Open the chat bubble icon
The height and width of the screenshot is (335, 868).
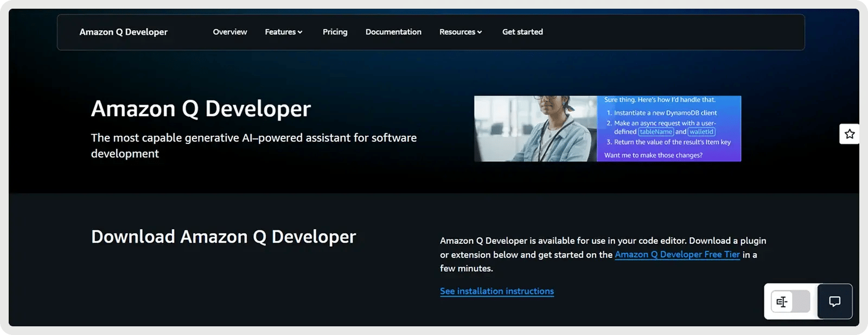point(834,301)
